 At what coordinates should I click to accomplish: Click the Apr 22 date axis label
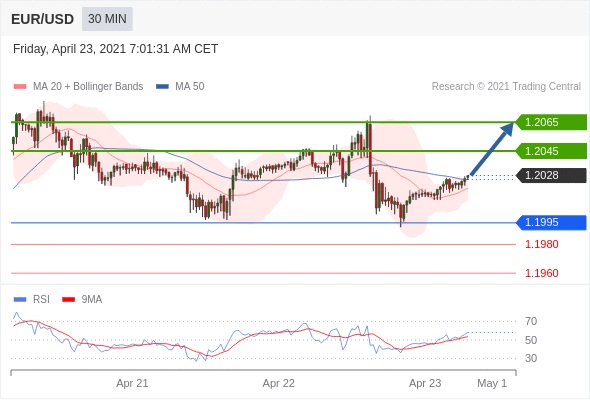tap(278, 383)
